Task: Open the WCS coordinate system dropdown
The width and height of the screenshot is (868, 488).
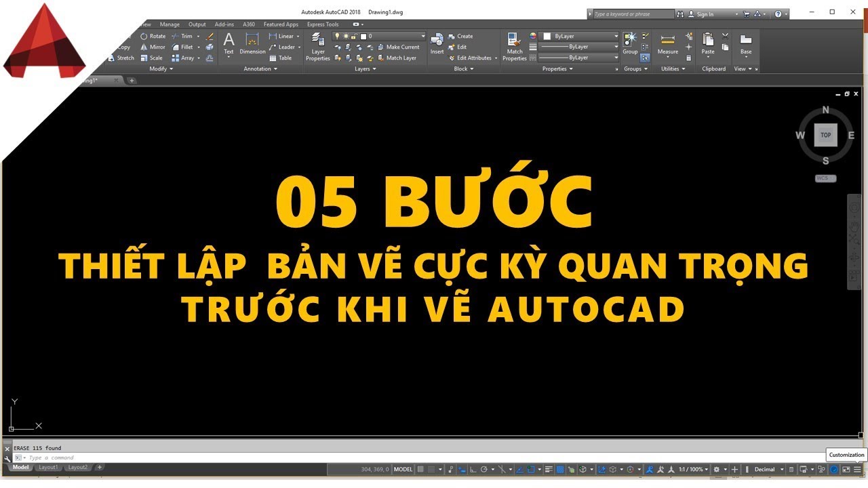Action: coord(825,178)
